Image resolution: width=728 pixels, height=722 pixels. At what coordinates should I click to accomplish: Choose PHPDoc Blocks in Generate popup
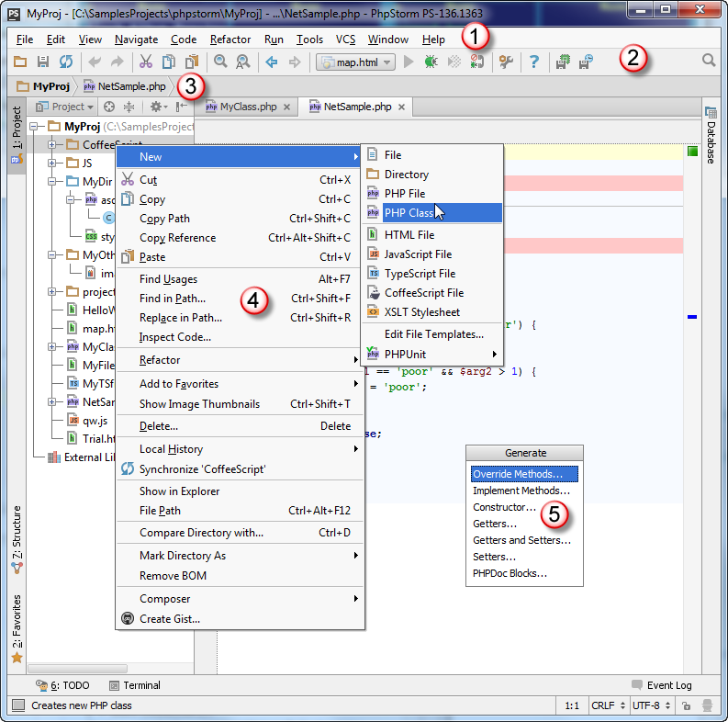point(524,573)
